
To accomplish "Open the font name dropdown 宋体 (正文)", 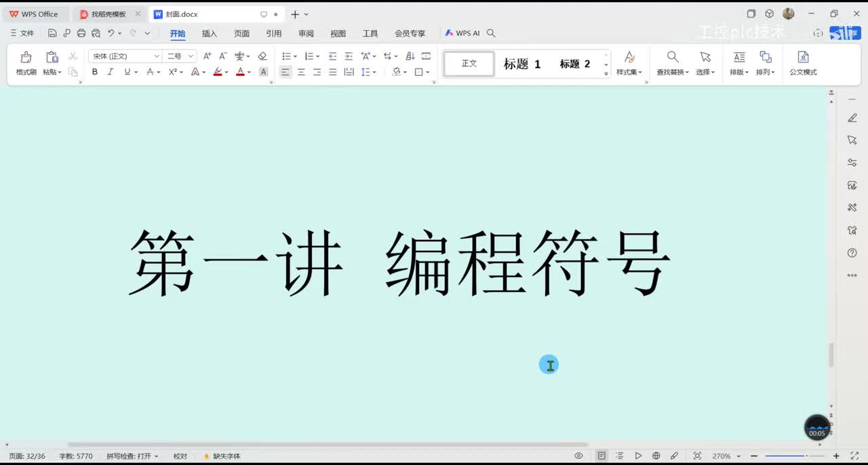I will click(x=157, y=56).
